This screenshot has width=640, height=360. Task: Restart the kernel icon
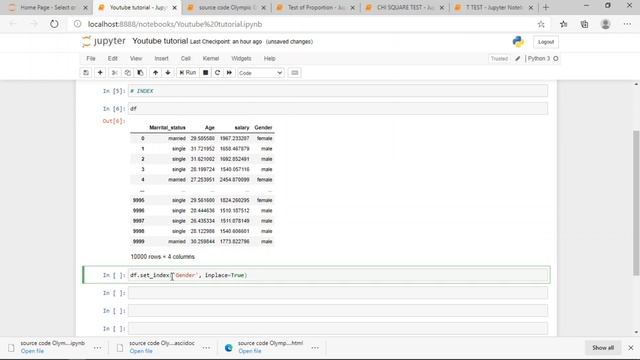pos(217,73)
